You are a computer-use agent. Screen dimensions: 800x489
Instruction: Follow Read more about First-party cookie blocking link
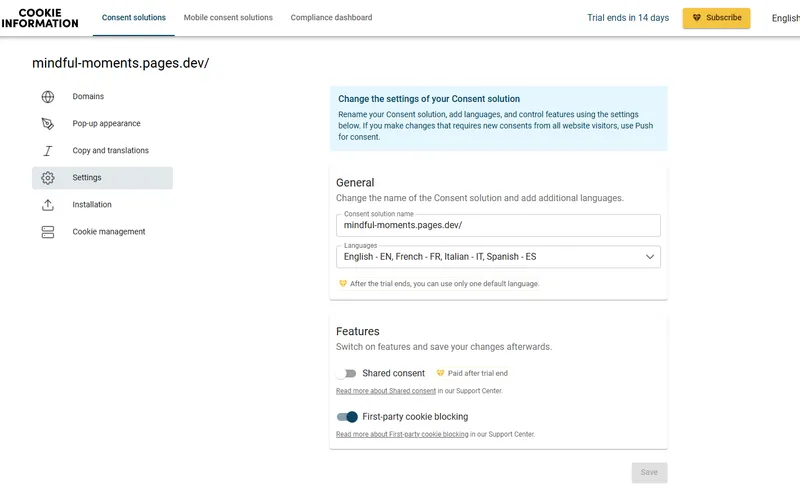coord(402,434)
